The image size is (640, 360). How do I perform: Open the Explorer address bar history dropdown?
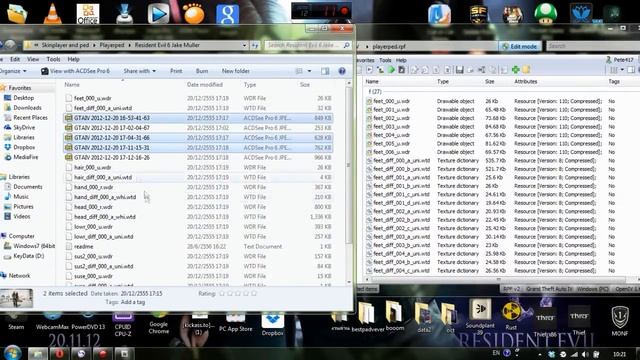coord(244,45)
